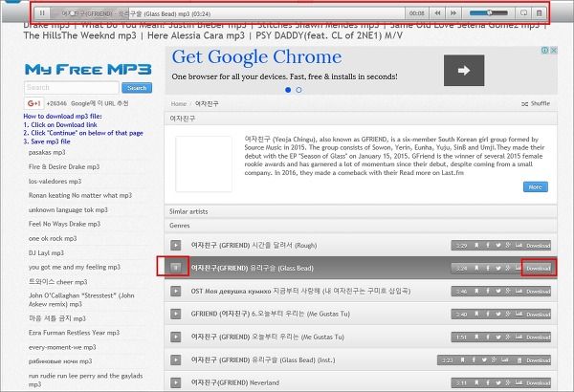Play GFRIEND 6.오늘부터 우리는 (Me Gustas Tu)
The width and height of the screenshot is (574, 392).
click(x=176, y=314)
